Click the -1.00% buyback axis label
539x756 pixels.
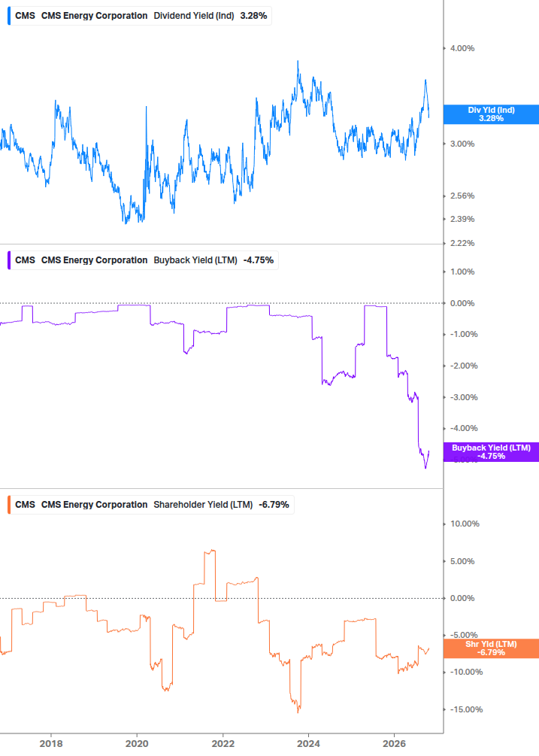[x=464, y=334]
